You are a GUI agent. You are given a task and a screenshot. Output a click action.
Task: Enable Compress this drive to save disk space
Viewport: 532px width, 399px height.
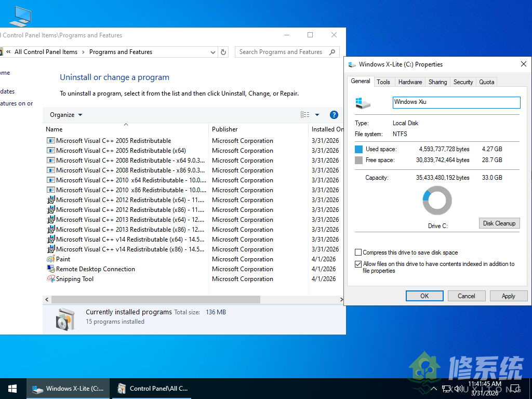point(358,252)
